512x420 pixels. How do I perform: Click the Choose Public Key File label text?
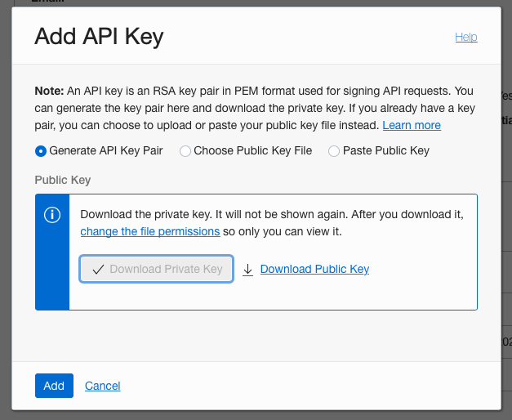253,150
